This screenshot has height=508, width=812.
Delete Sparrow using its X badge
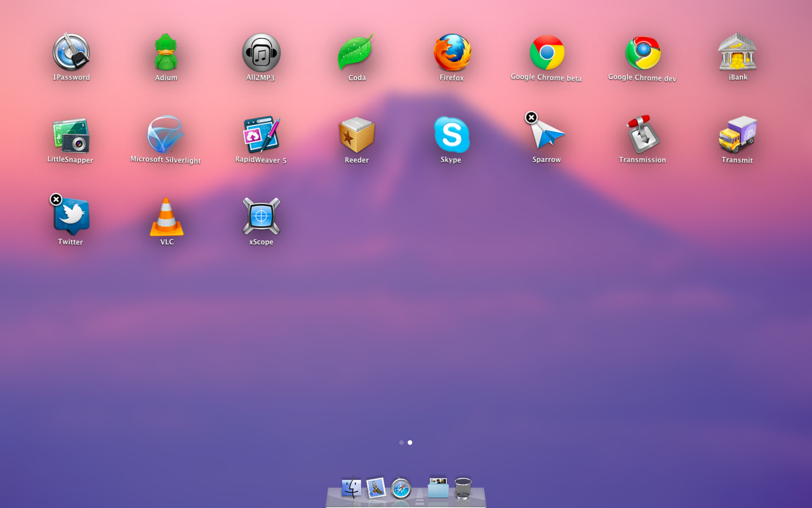531,117
